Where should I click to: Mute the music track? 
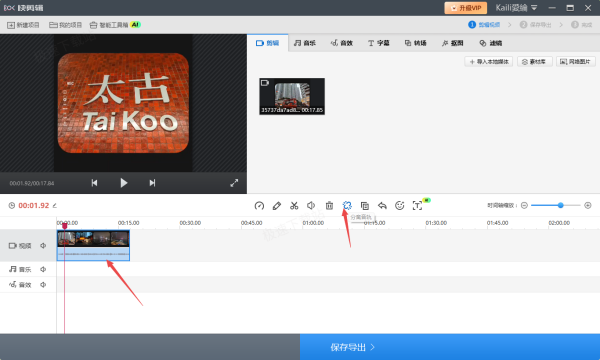click(x=43, y=269)
